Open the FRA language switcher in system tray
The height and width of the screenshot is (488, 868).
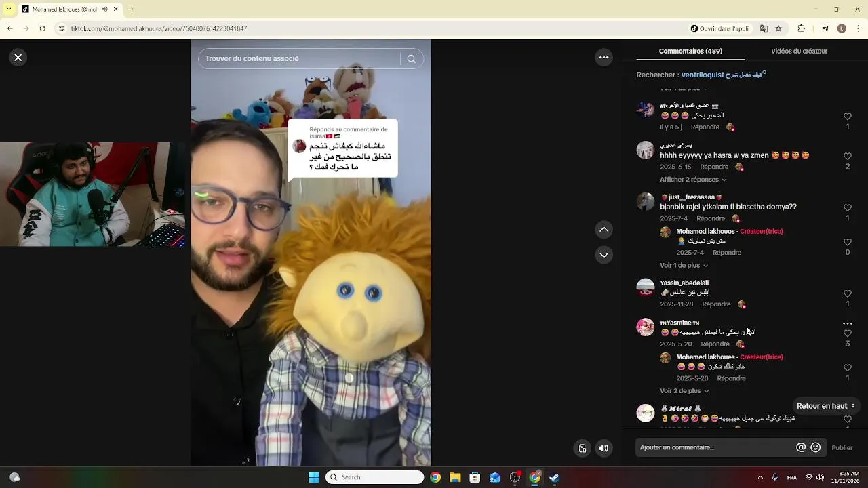[792, 478]
